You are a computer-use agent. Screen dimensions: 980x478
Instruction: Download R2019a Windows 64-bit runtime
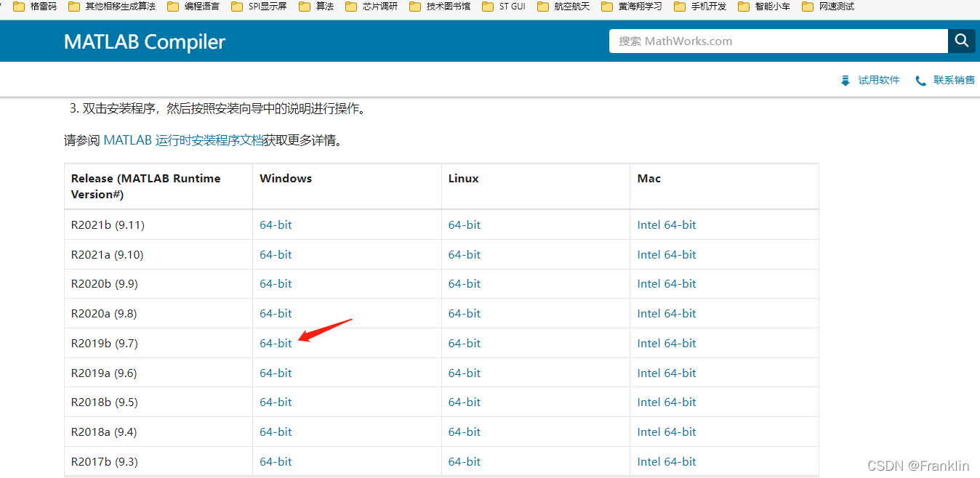coord(276,373)
